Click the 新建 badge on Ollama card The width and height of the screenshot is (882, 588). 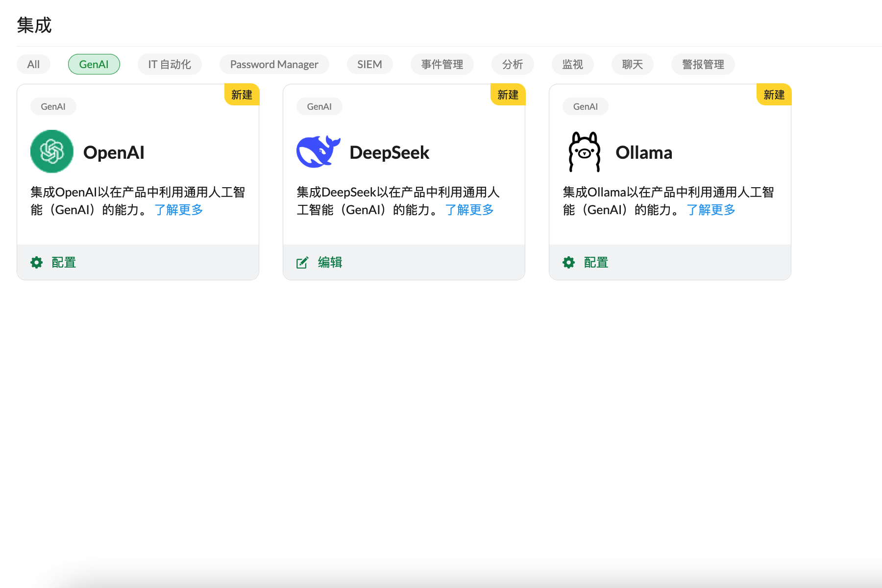[x=774, y=95]
